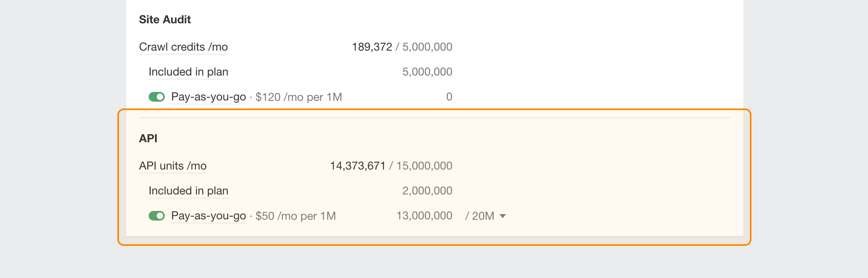
Task: Click the API units /mo label
Action: [173, 166]
